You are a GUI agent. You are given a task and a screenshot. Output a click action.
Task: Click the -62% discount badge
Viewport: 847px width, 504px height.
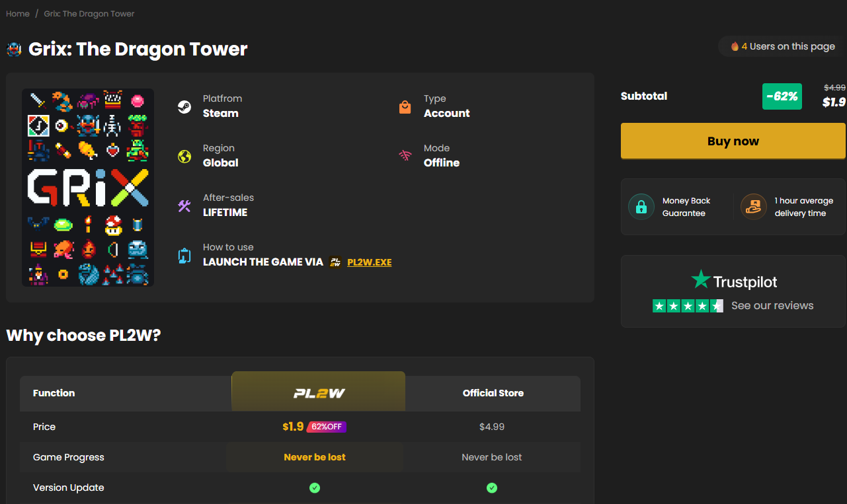point(782,96)
